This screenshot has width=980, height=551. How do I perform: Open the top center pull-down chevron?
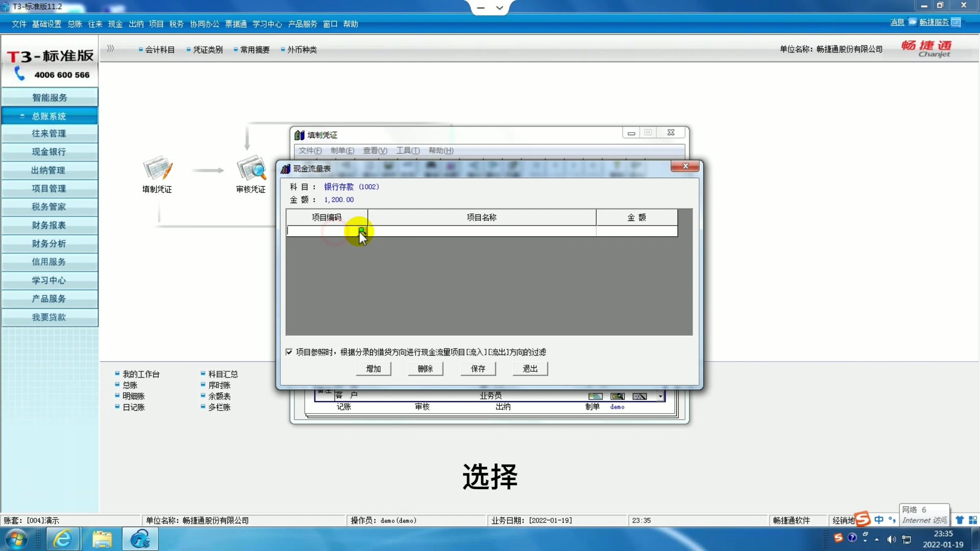coord(500,8)
